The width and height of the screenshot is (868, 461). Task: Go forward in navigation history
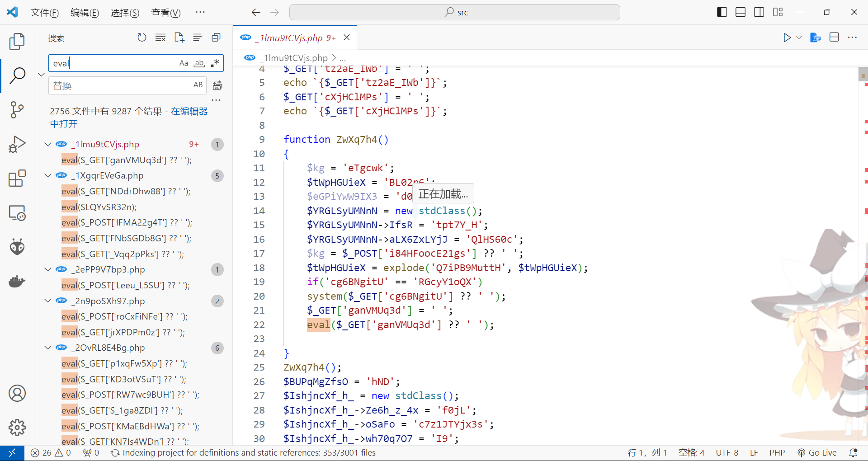click(x=274, y=12)
